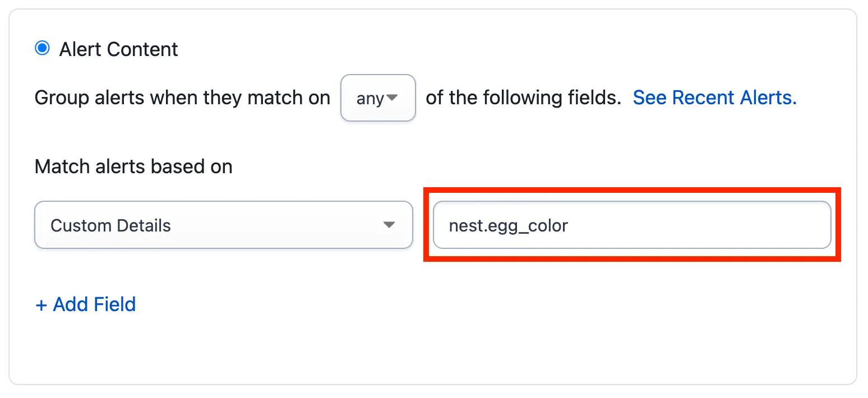Click the word 'Alerts.' in the recent alerts link
Screen dimensions: 868x398
point(768,98)
